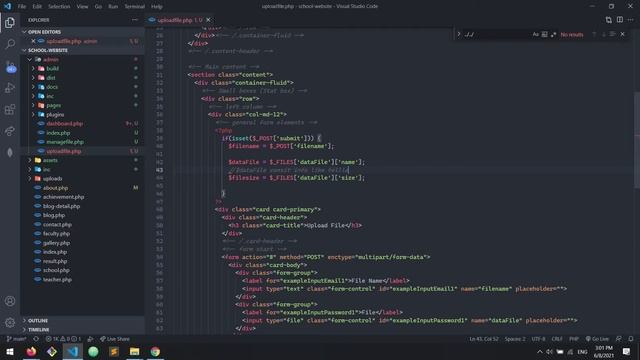Click Go Live in status bar

pos(597,339)
